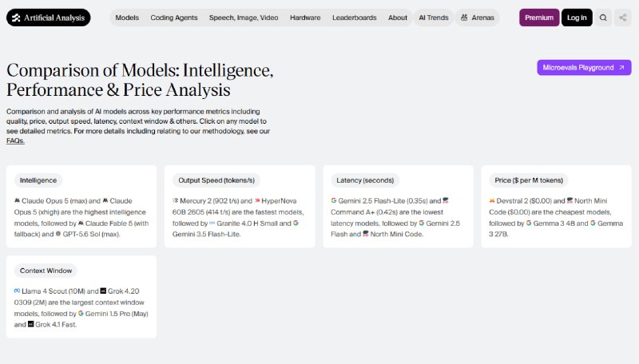Open the About menu

tap(398, 18)
